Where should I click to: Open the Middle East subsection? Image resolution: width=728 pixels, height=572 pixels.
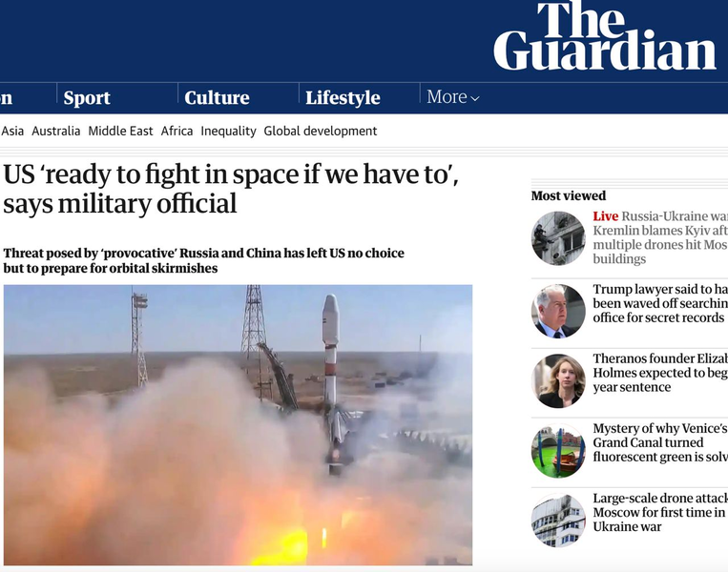tap(120, 131)
